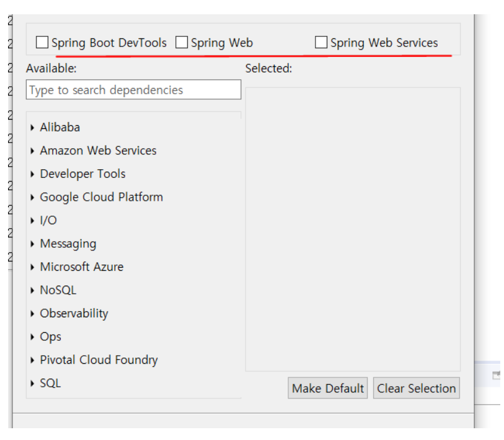Check the Spring Boot DevTools checkbox

tap(42, 42)
